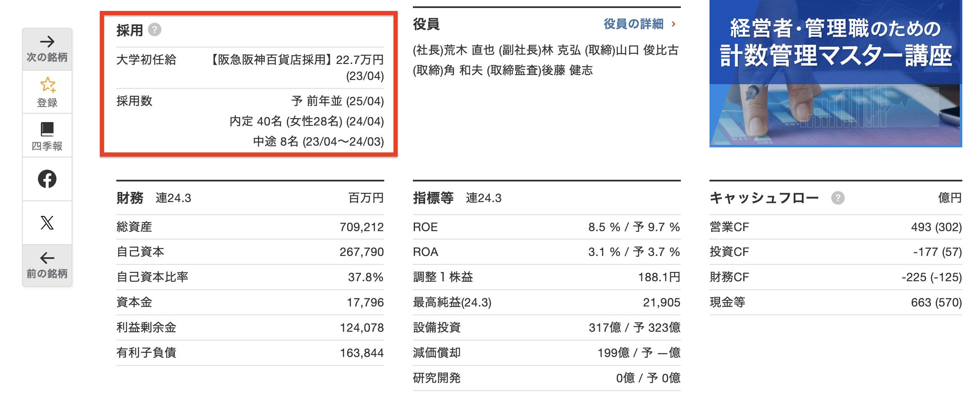980x405 pixels.
Task: Select the 調整1株益 value 188.1円
Action: pyautogui.click(x=659, y=277)
